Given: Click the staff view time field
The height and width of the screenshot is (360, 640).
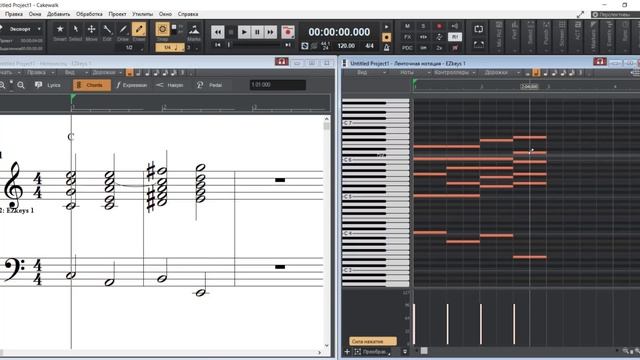Looking at the screenshot, I should point(278,84).
